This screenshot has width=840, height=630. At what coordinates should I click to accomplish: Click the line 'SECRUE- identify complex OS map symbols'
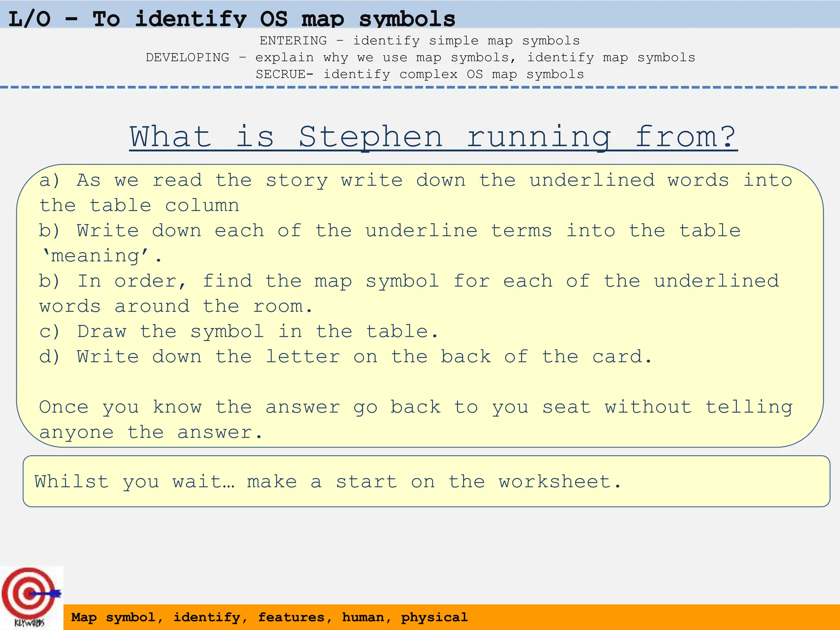click(420, 74)
